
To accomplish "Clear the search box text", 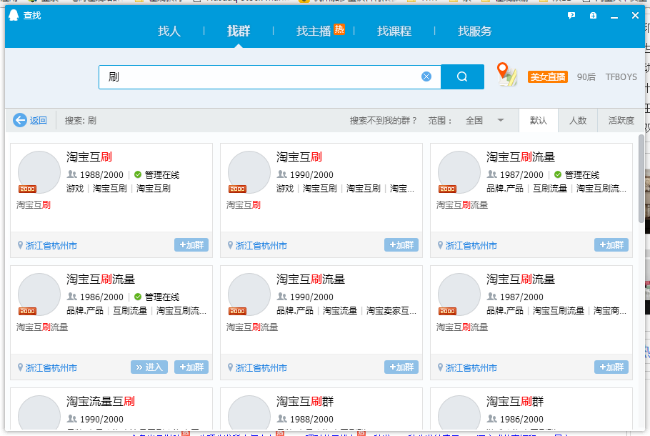I will pos(426,76).
